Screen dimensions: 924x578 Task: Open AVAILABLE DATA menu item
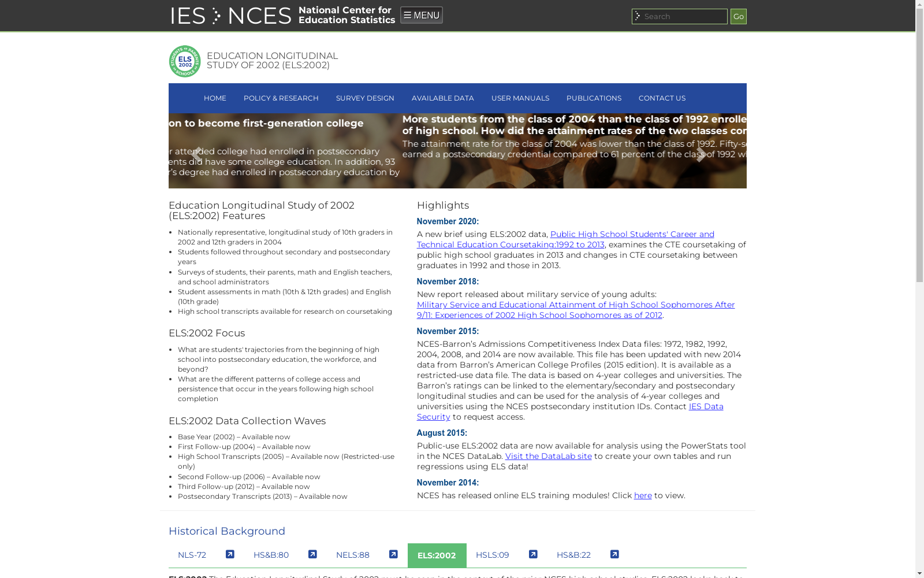[x=443, y=98]
